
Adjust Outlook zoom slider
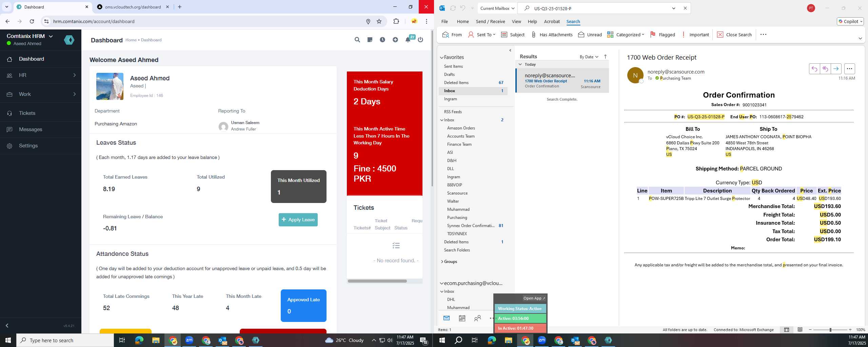pos(830,330)
